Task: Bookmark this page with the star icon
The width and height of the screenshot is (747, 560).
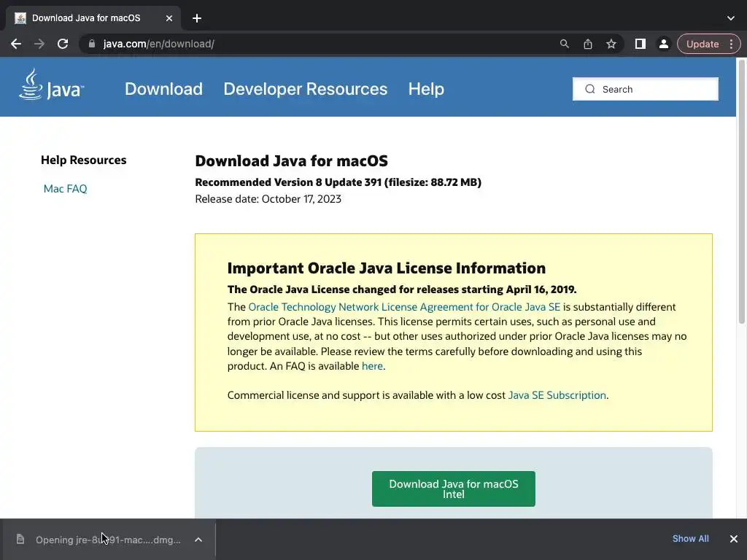Action: [x=611, y=44]
